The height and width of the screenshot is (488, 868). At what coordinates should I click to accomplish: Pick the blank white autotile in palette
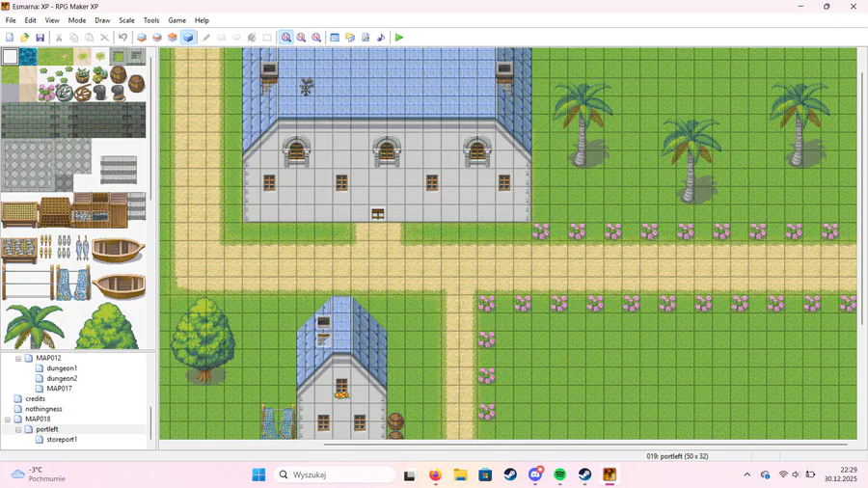[10, 57]
